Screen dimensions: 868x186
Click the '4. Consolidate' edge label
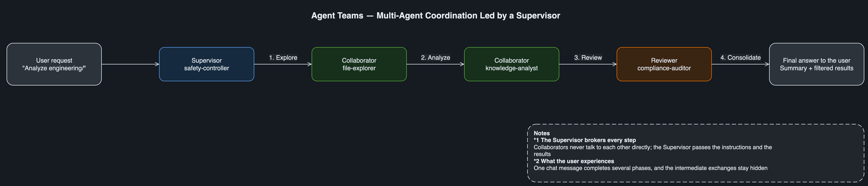coord(740,58)
